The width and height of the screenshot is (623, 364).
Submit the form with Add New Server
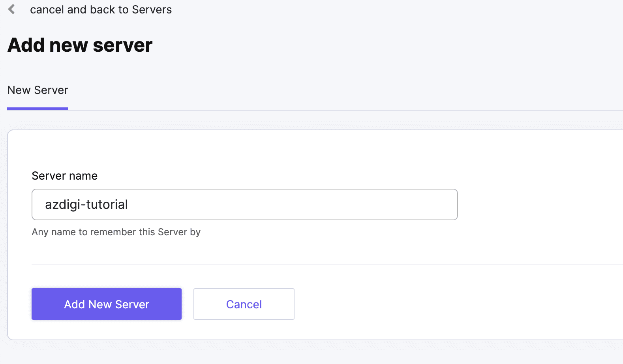pos(106,304)
